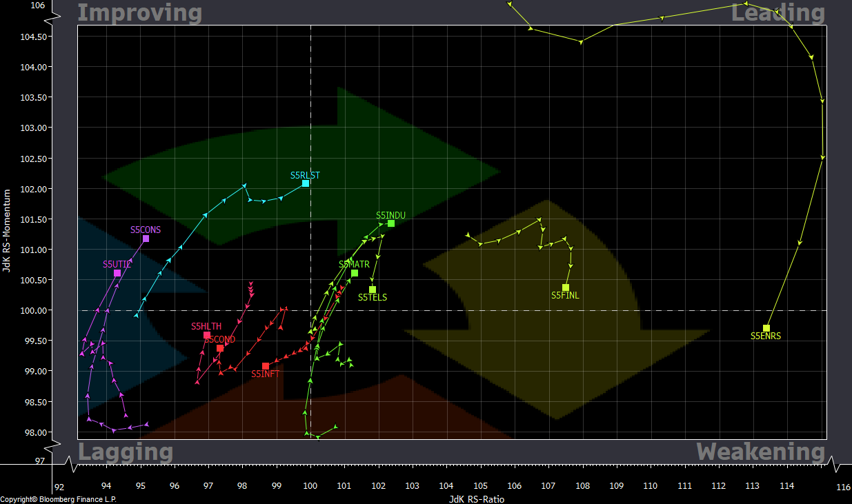Click the S5TELS square marker
The height and width of the screenshot is (504, 852).
[373, 290]
